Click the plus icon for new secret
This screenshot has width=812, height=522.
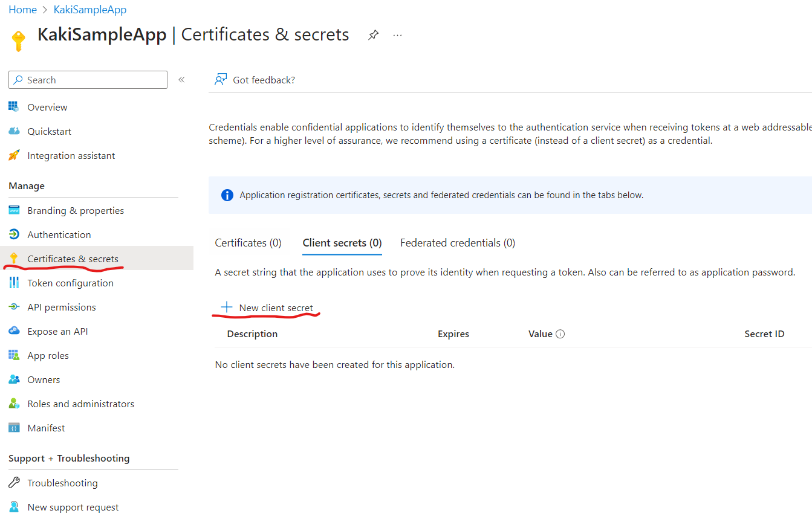click(x=227, y=308)
